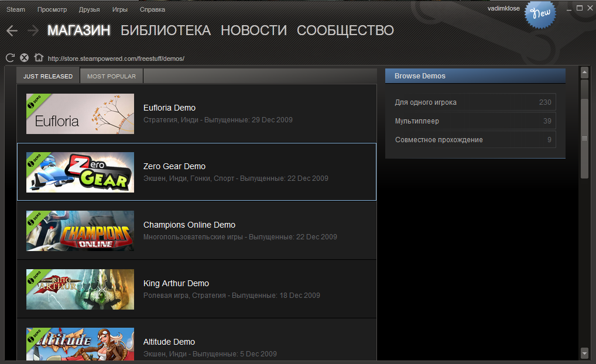The width and height of the screenshot is (596, 364).
Task: Select the Just Released tab
Action: [x=48, y=75]
